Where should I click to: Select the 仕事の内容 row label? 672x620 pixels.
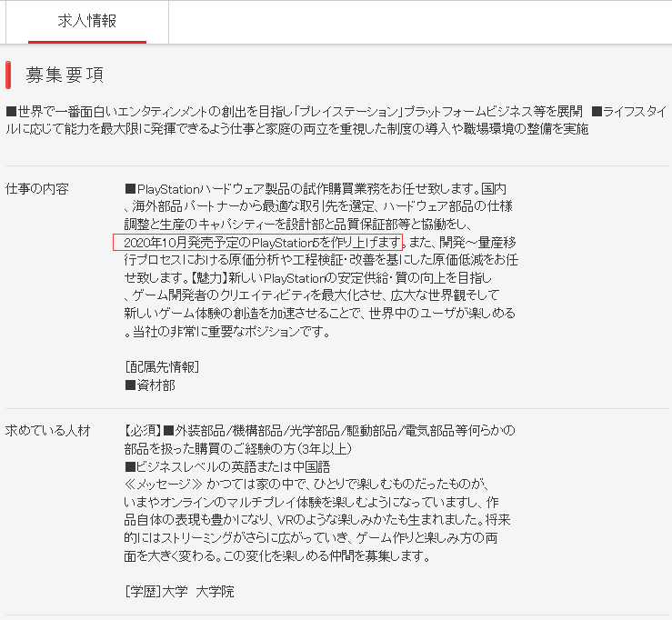click(36, 188)
